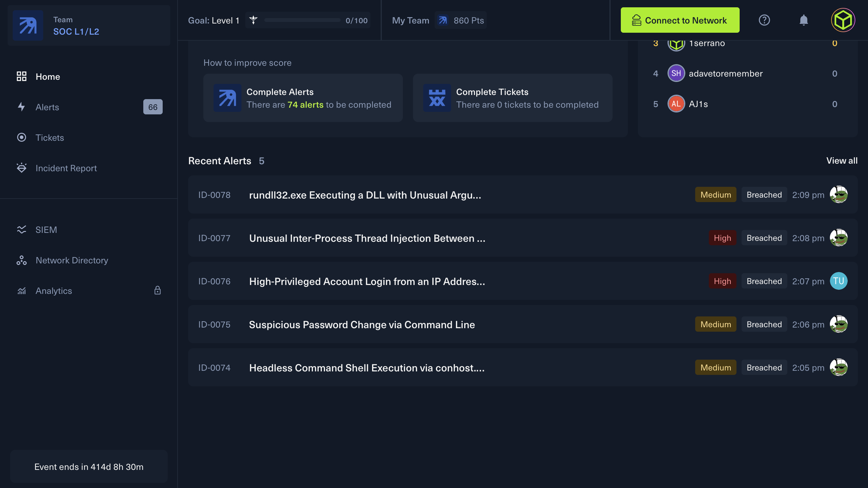
Task: Open the notifications bell
Action: [804, 20]
